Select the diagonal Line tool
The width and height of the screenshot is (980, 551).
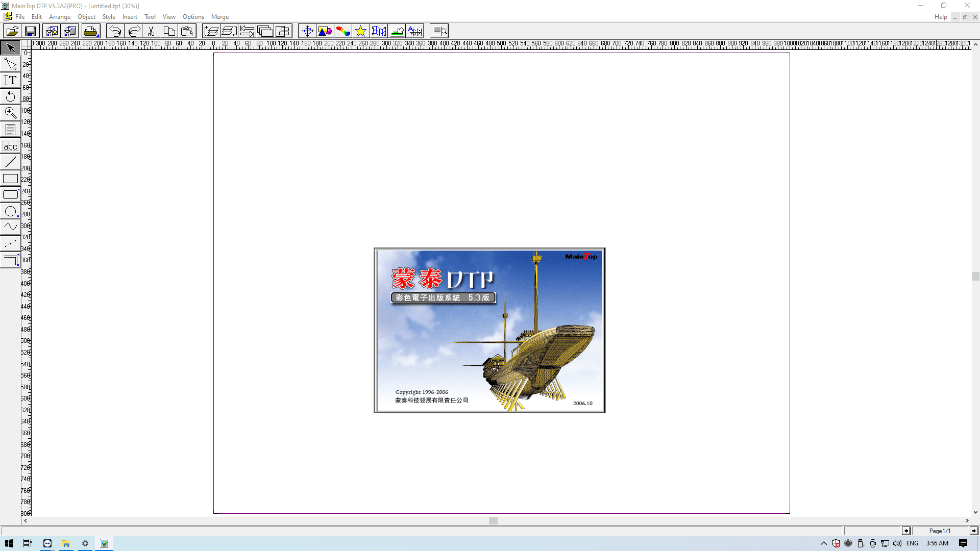tap(10, 162)
